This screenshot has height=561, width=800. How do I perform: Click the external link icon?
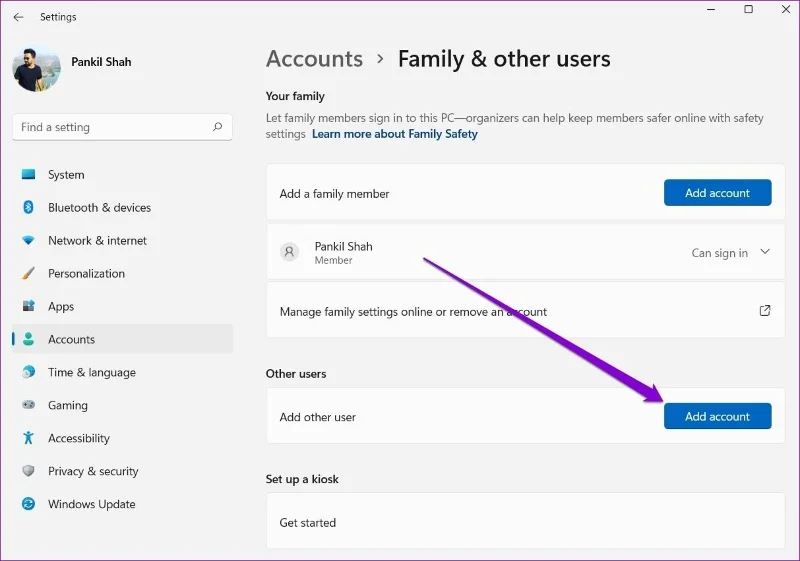pos(765,311)
